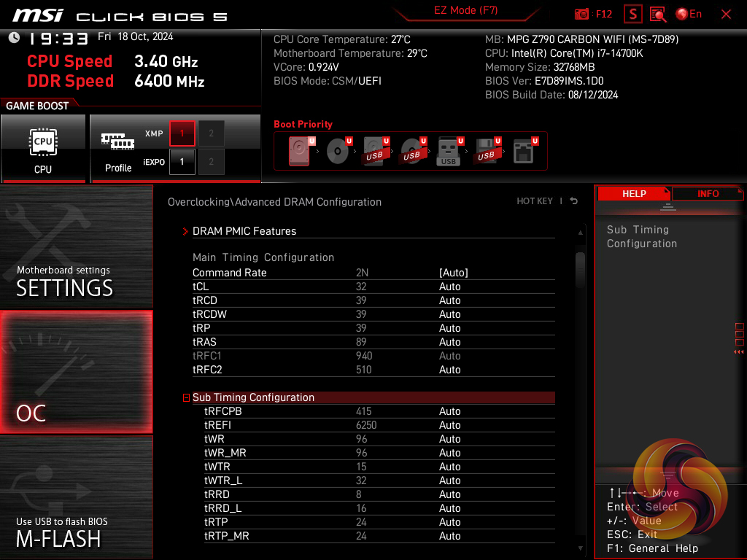
Task: Select the network boot device icon
Action: tap(524, 151)
